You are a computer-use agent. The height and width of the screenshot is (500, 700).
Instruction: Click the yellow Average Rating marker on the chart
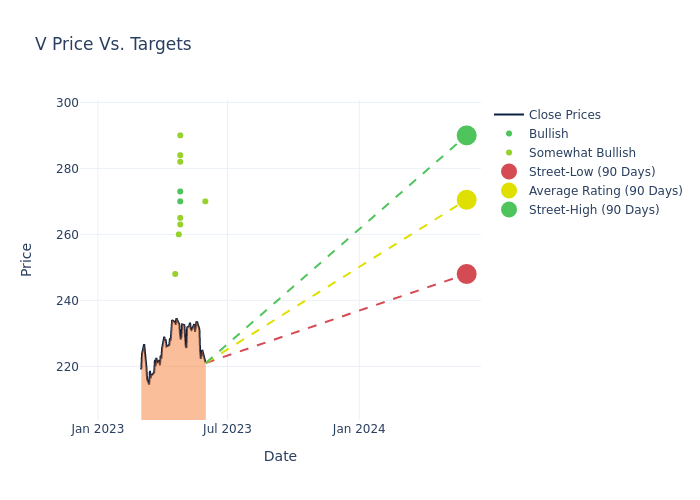pos(466,200)
